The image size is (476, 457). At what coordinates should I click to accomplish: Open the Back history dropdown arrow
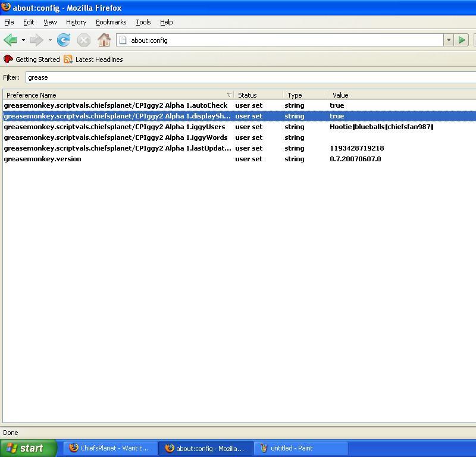[x=23, y=40]
